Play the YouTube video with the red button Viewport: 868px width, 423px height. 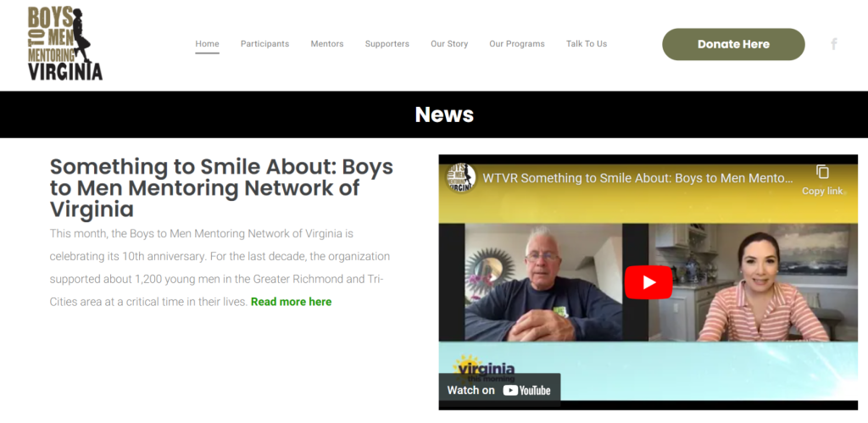[648, 281]
